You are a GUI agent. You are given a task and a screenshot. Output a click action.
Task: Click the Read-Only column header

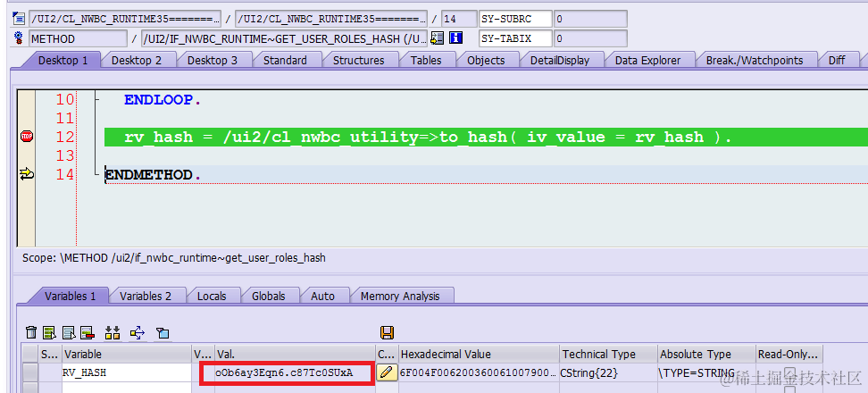pyautogui.click(x=789, y=355)
